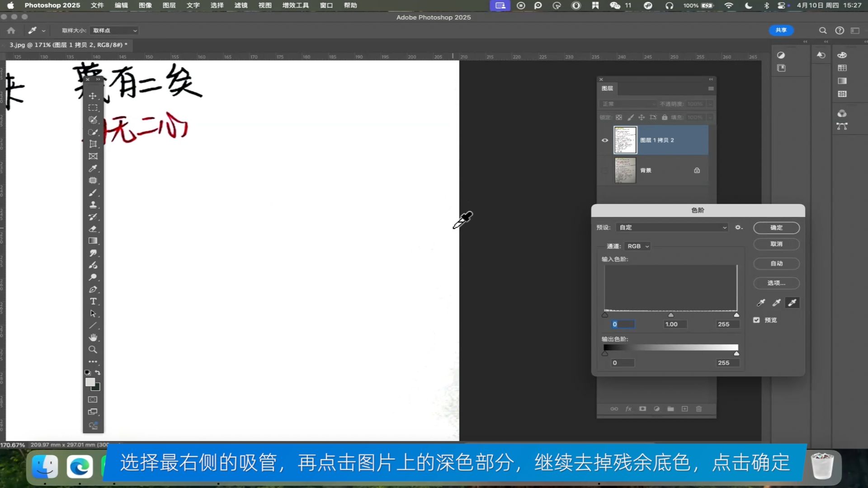This screenshot has height=488, width=868.
Task: Open the 窗口 menu
Action: pyautogui.click(x=326, y=5)
